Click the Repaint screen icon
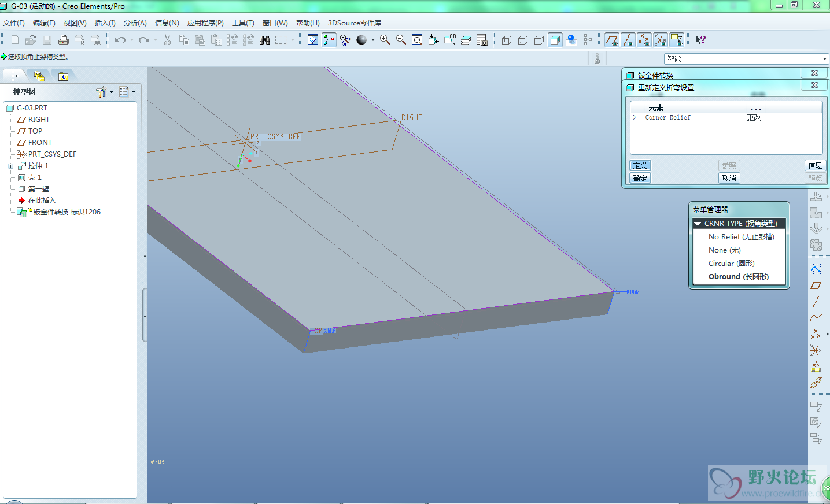This screenshot has width=830, height=504. pos(313,40)
